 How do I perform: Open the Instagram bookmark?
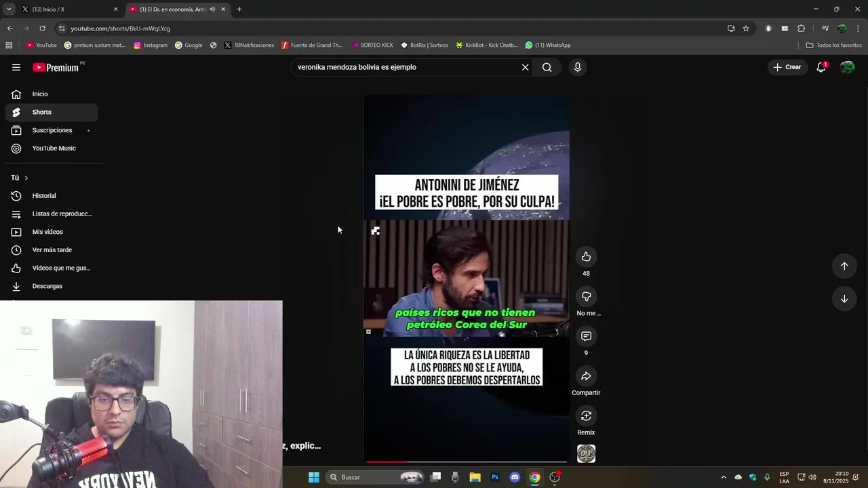[x=151, y=45]
